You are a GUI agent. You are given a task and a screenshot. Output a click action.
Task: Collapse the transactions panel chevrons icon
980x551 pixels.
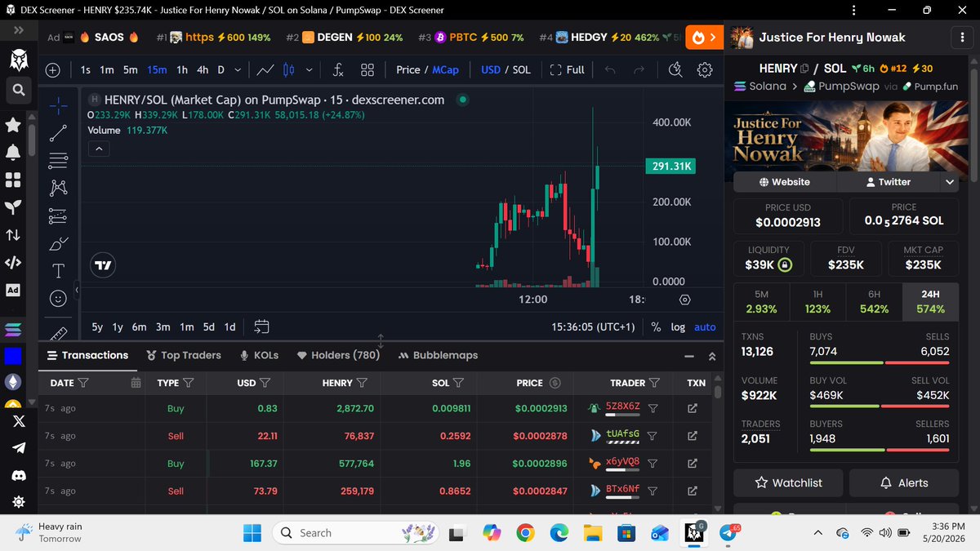(711, 356)
